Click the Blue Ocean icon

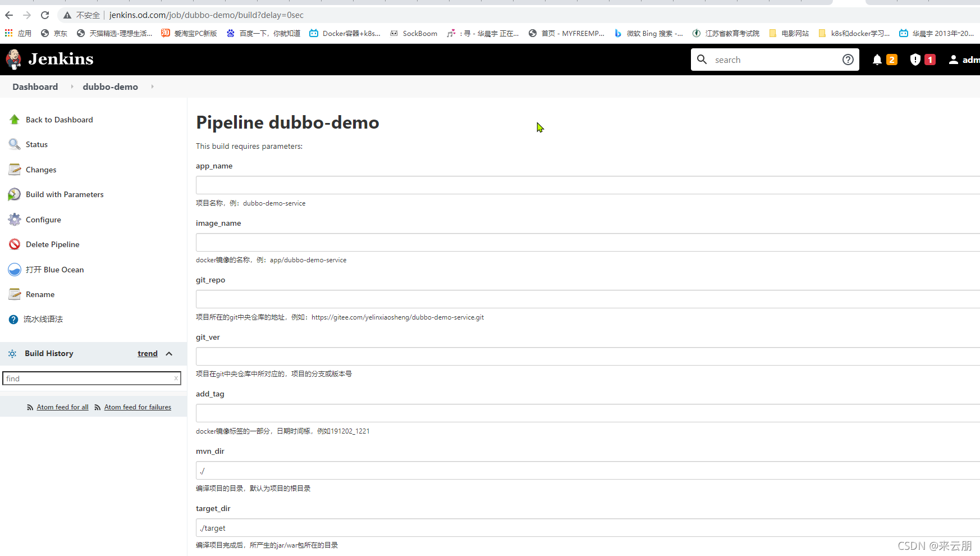(x=15, y=270)
